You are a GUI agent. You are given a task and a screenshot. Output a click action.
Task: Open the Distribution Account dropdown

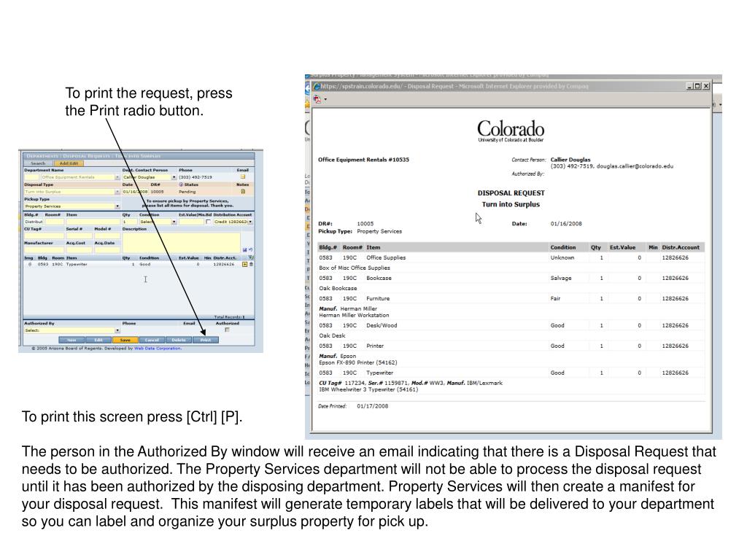point(250,222)
